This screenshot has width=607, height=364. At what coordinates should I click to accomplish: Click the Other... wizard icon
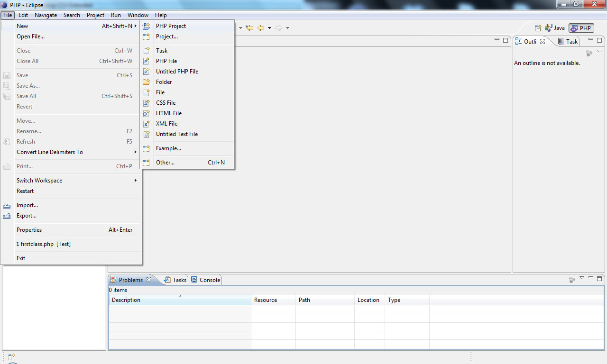pyautogui.click(x=147, y=163)
